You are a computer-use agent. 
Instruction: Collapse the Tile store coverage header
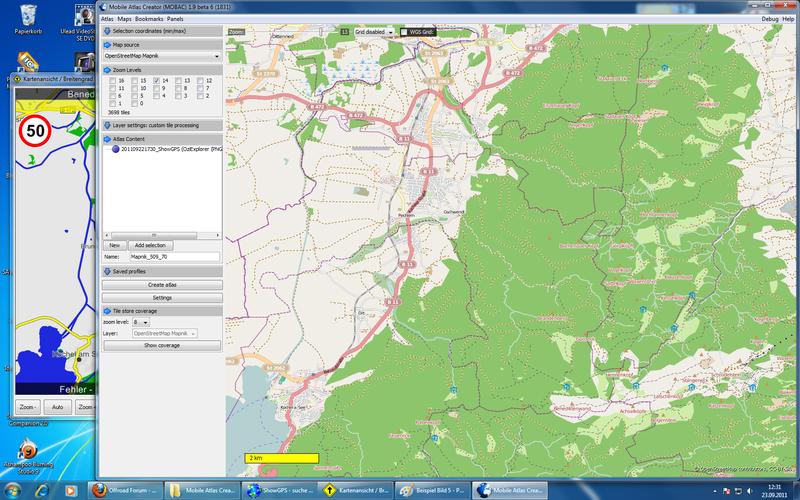pos(162,311)
